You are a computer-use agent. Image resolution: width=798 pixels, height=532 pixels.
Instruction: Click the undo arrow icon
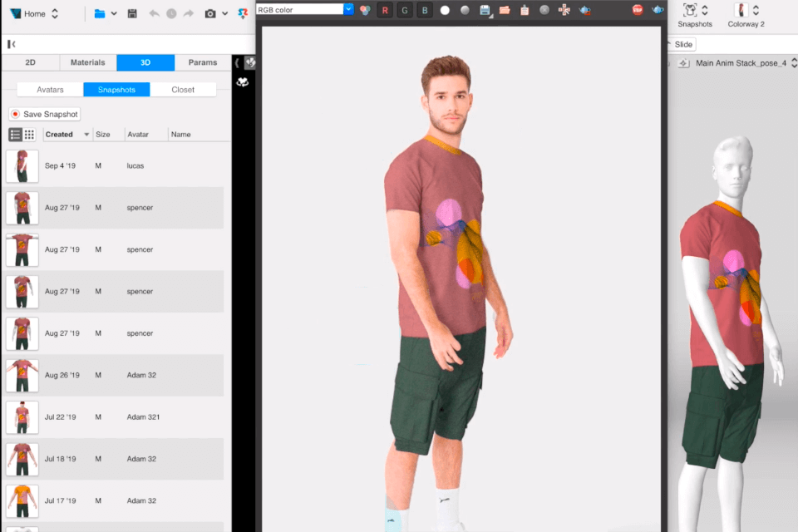point(154,14)
